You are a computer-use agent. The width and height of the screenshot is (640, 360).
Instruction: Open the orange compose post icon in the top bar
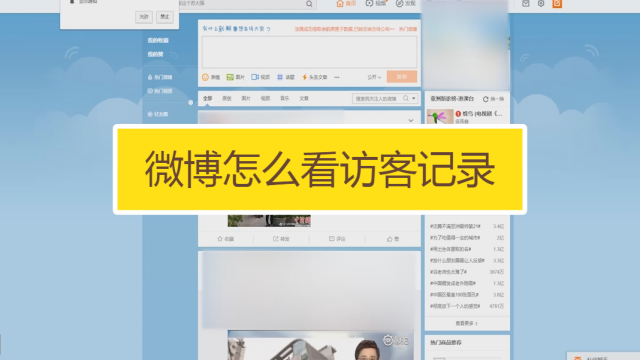pyautogui.click(x=557, y=4)
